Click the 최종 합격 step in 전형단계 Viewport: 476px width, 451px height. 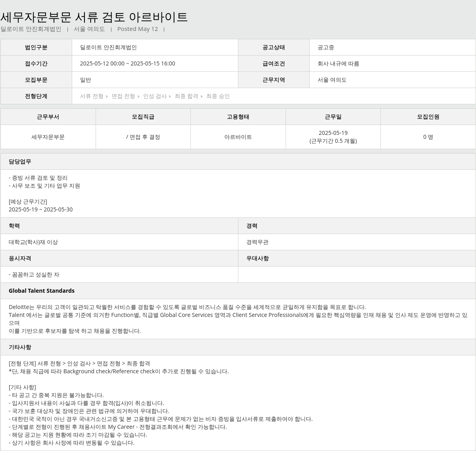(x=186, y=96)
